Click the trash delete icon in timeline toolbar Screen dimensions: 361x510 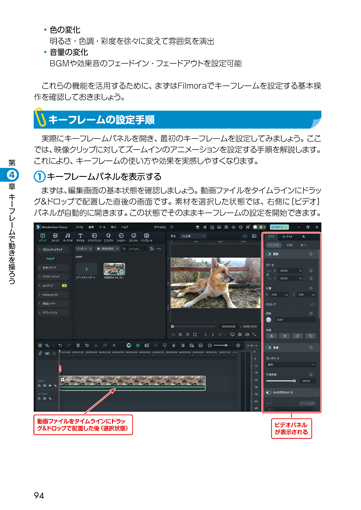point(78,345)
